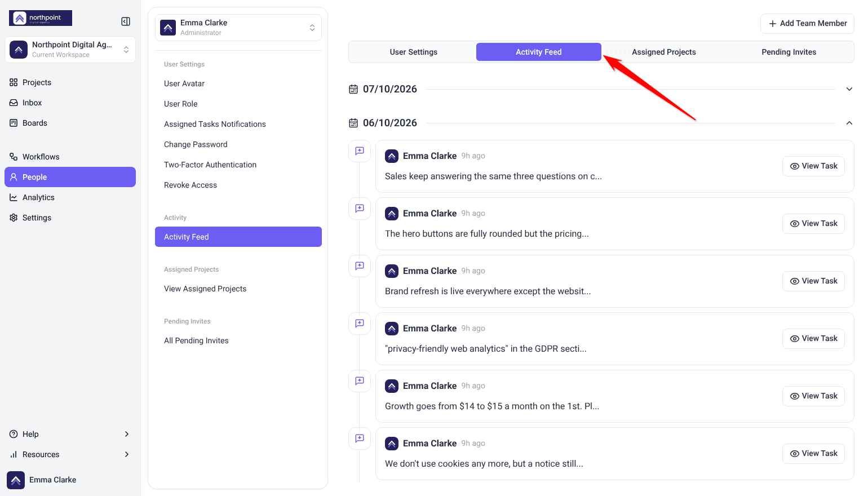
Task: Click Emma Clarke avatar in 'Brand refresh' card
Action: coord(392,271)
